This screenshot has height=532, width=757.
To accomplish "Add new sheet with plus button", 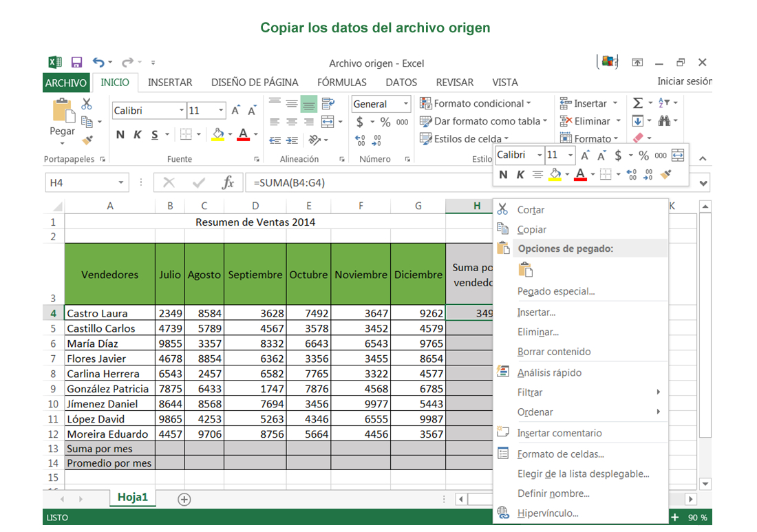I will point(184,499).
